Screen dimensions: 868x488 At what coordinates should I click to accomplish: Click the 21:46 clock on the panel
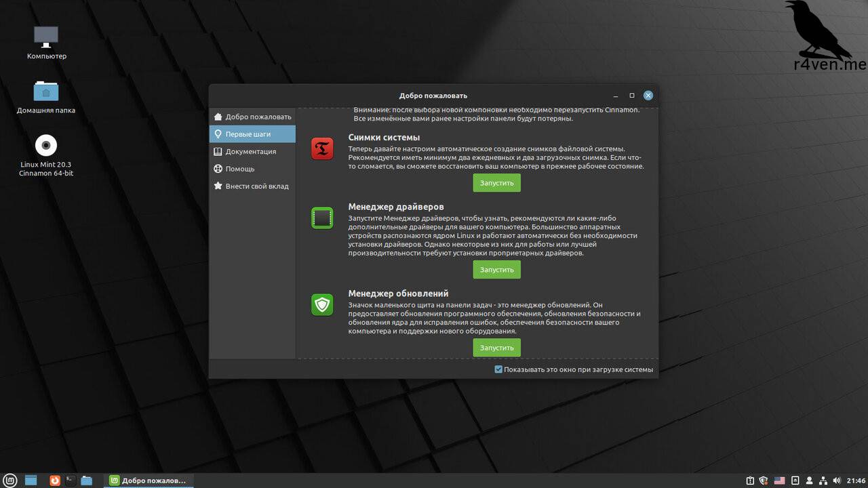point(856,481)
